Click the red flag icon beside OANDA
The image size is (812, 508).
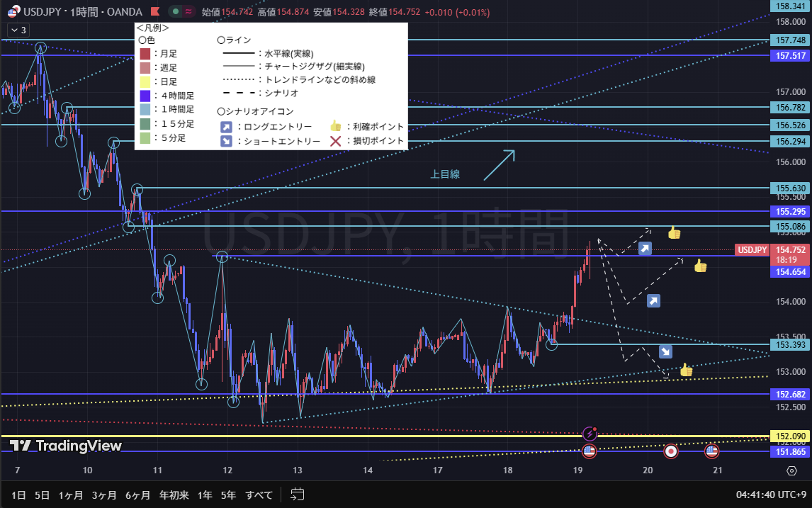point(154,12)
